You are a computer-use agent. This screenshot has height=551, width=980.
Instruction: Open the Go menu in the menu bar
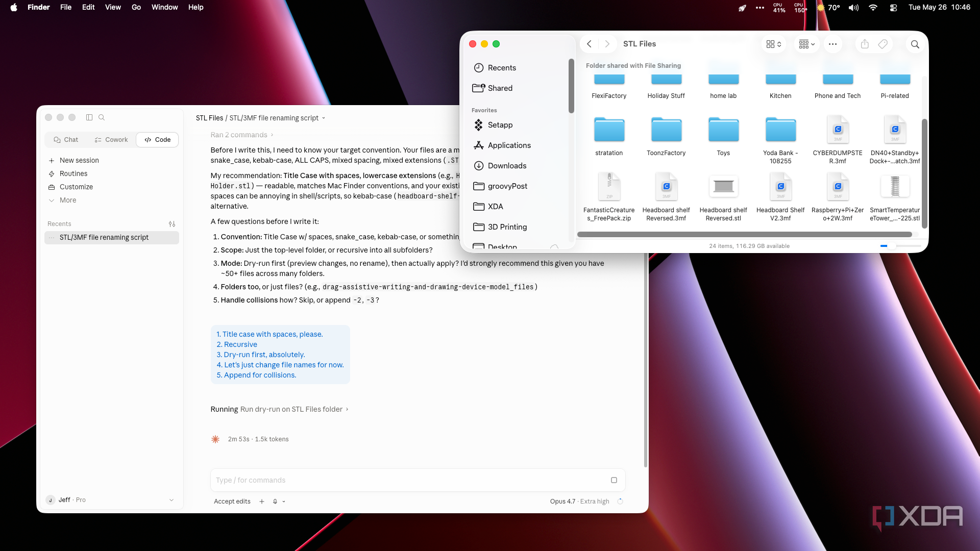pos(136,7)
